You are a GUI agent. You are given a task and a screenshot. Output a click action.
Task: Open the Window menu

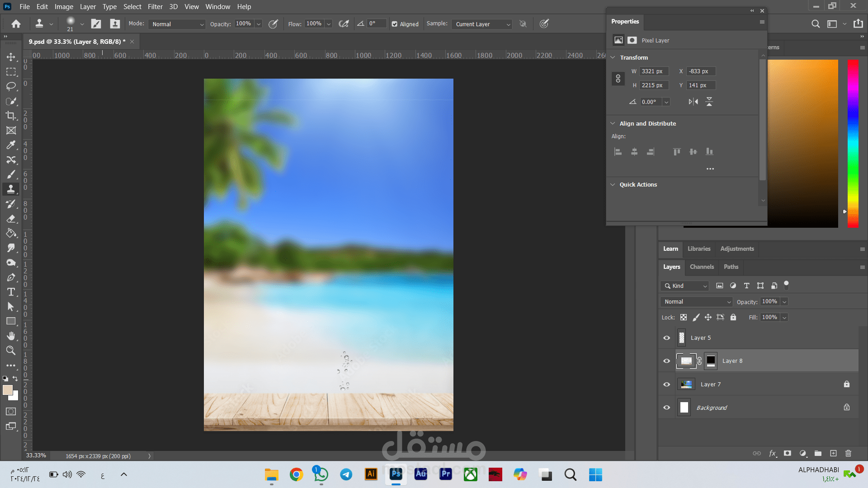(217, 7)
